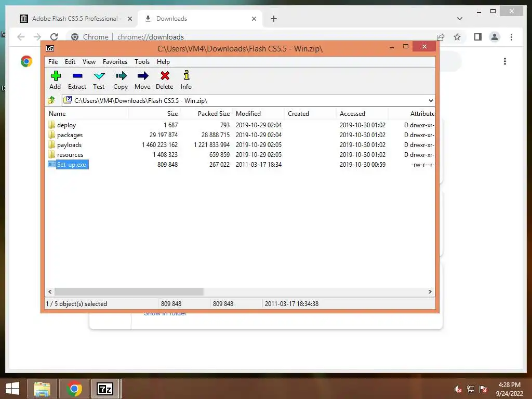The height and width of the screenshot is (399, 532).
Task: Open File Explorer from taskbar
Action: click(42, 389)
